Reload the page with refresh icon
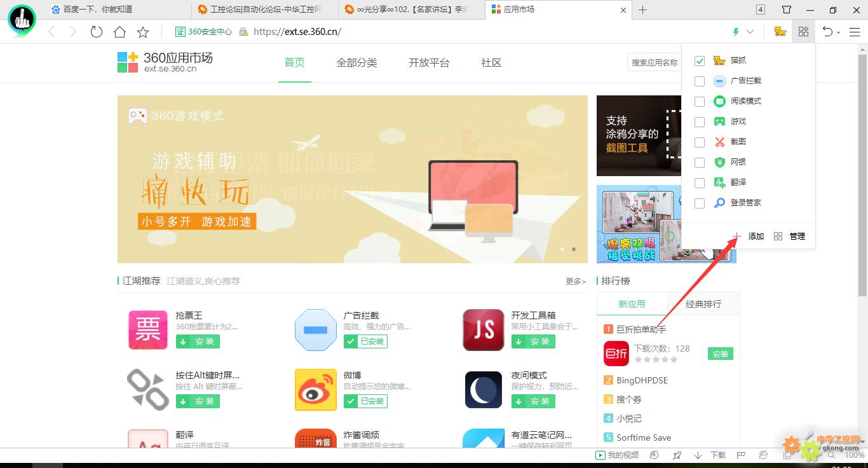868x468 pixels. [x=97, y=32]
